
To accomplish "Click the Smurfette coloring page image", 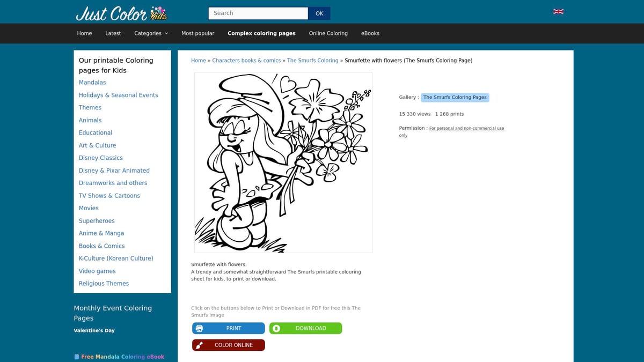I will coord(283,162).
